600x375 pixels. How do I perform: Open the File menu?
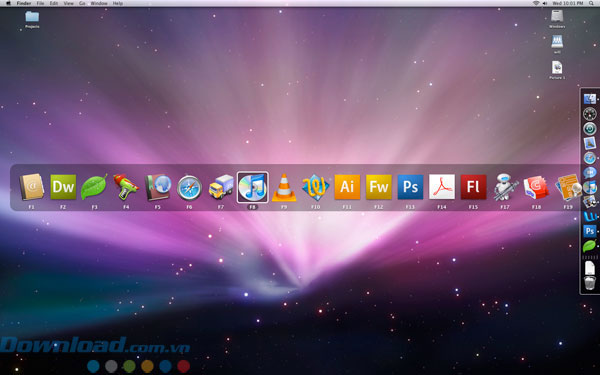(40, 3)
